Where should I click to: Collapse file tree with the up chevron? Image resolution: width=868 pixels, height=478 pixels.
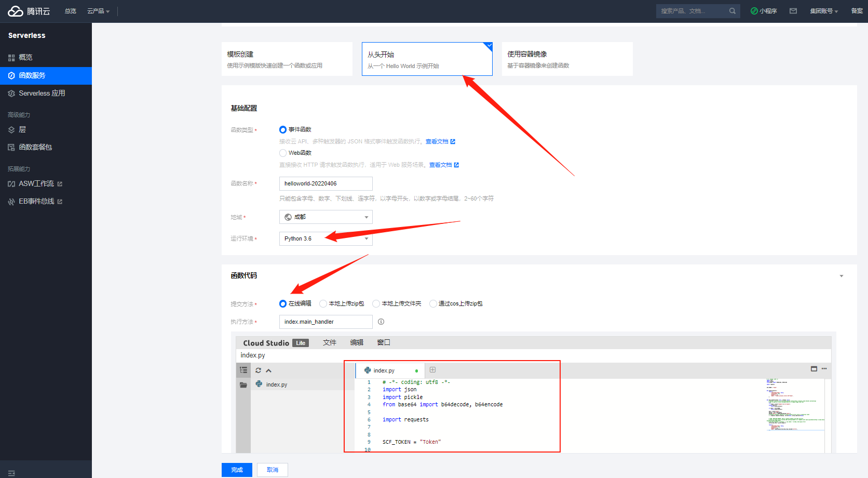tap(268, 370)
